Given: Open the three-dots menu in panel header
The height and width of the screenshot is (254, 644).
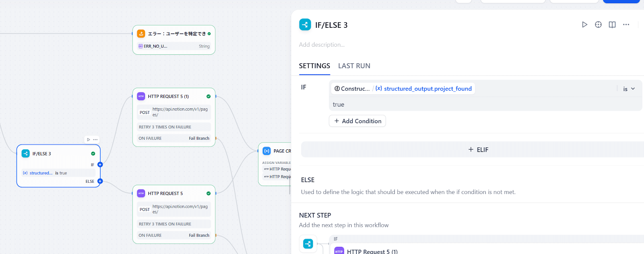Looking at the screenshot, I should (x=626, y=25).
